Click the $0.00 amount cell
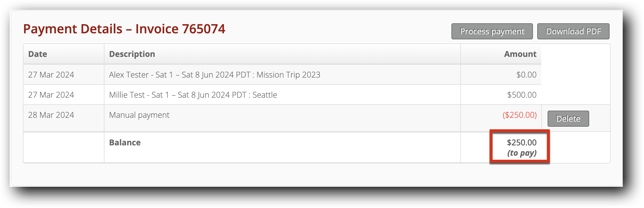This screenshot has width=644, height=208. pyautogui.click(x=528, y=74)
